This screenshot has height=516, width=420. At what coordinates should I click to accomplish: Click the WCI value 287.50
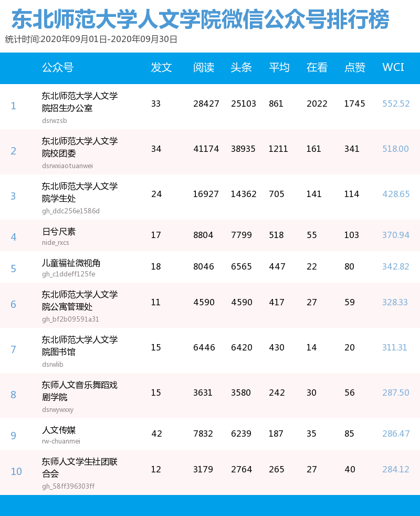coord(396,393)
